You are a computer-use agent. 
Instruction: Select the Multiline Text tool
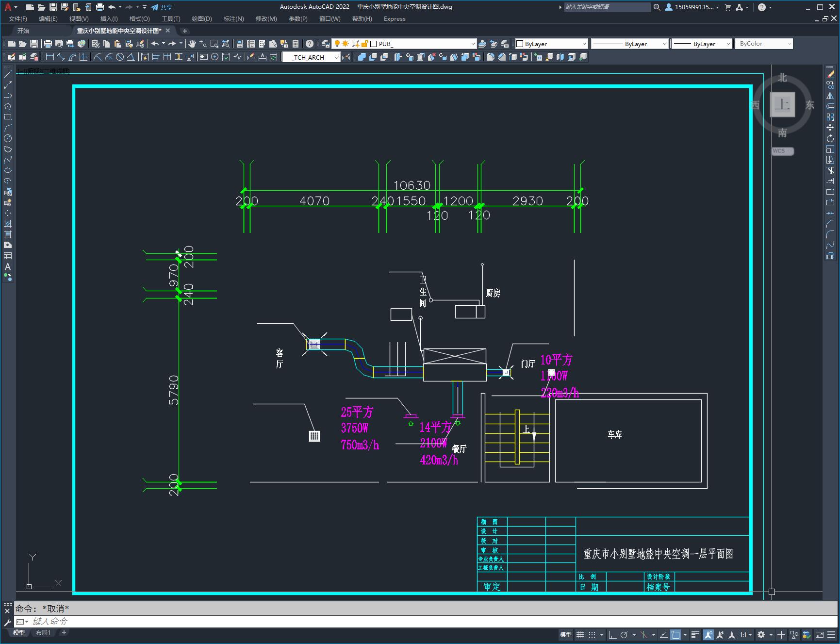[x=8, y=266]
